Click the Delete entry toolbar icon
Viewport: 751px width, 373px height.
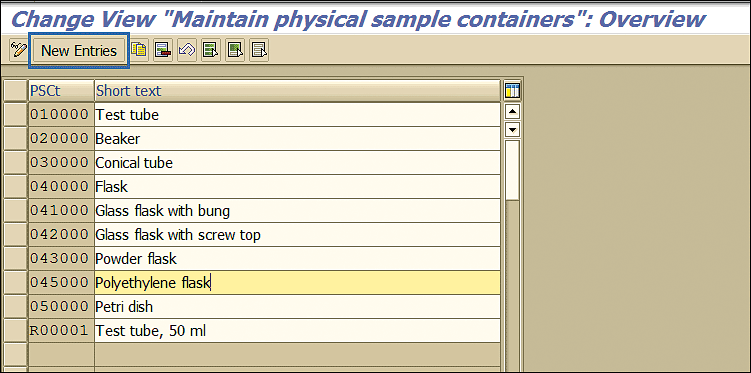click(x=163, y=50)
